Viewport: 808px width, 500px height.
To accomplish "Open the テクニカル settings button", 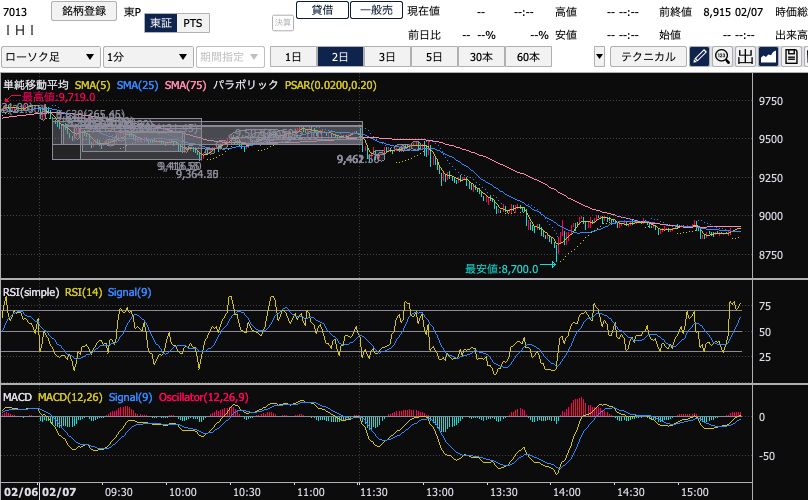I will 647,57.
